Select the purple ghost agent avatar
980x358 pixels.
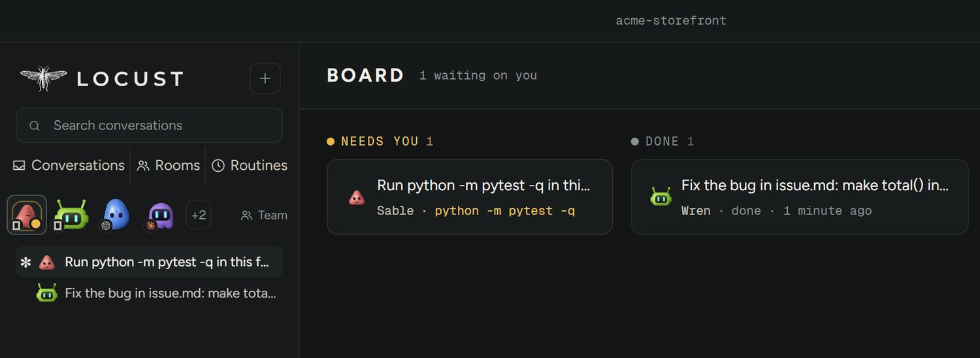(x=159, y=215)
